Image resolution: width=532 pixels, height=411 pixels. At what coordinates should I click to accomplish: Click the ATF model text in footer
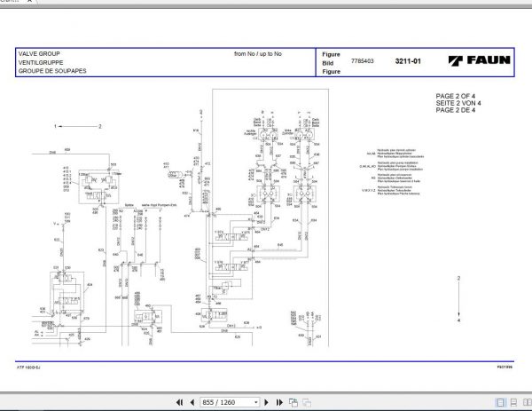point(28,368)
